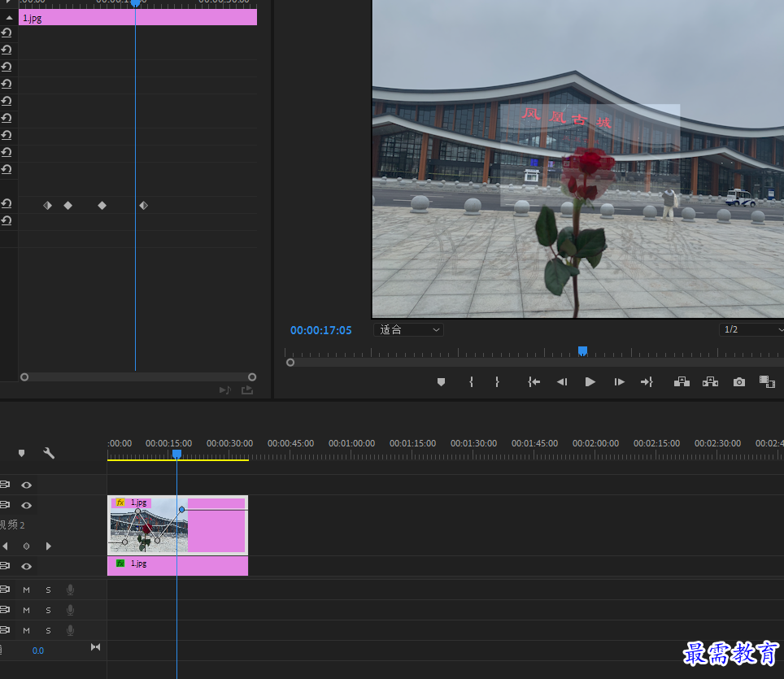Mute the second audio track
Screen dimensions: 784x679
pos(27,610)
